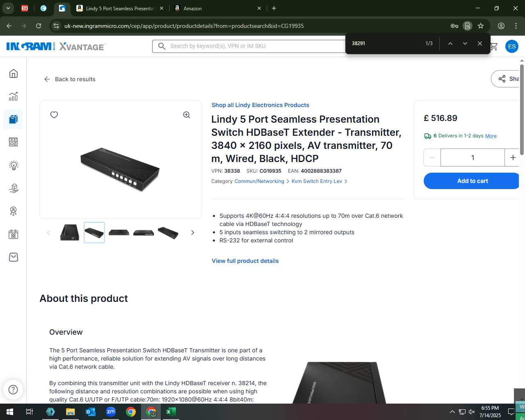Show next product thumbnails with right chevron
The image size is (525, 420).
click(192, 233)
